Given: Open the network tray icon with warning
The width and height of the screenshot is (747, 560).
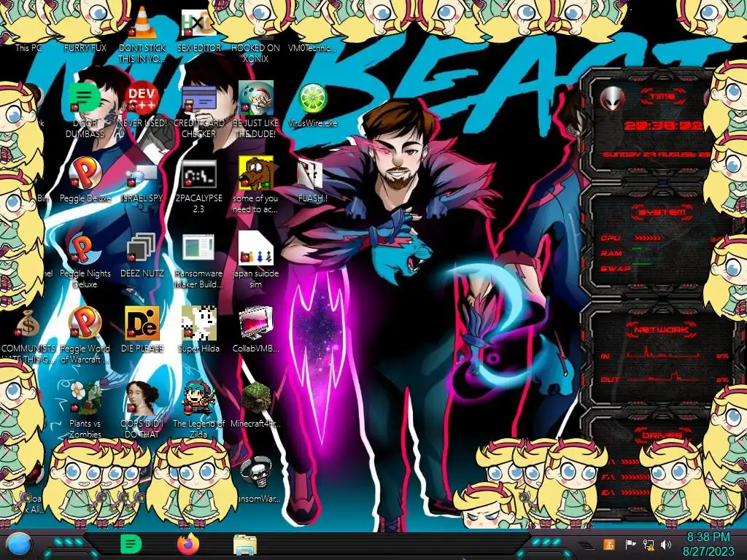Looking at the screenshot, I should click(x=648, y=544).
